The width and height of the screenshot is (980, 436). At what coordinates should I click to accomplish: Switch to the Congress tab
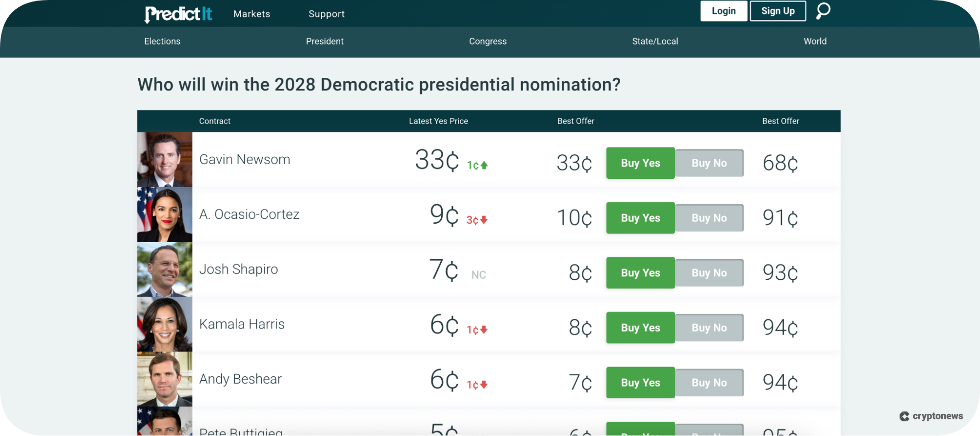pyautogui.click(x=487, y=41)
